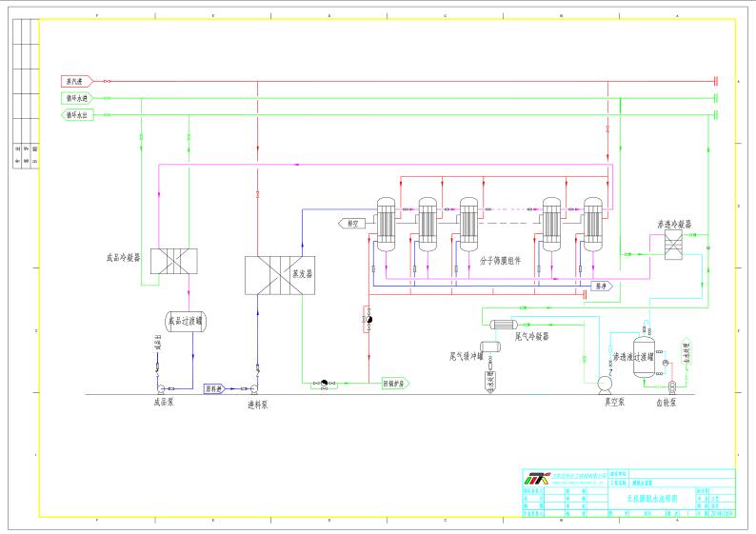
Task: Click the first molecular sieve membrane module
Action: pos(386,225)
